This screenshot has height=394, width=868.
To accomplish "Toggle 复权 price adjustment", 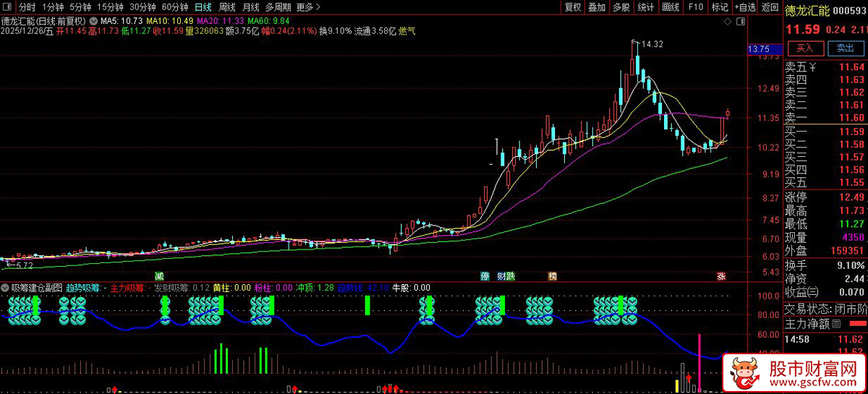I will click(x=573, y=7).
